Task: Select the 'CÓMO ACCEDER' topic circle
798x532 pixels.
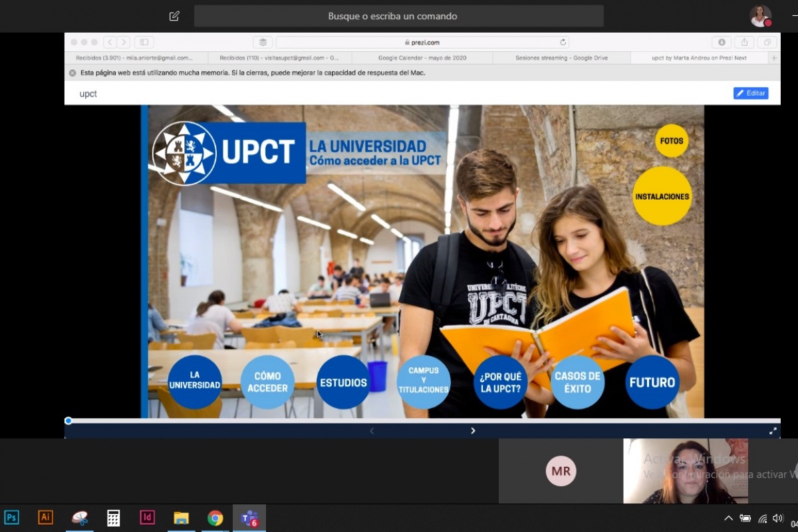Action: 267,382
